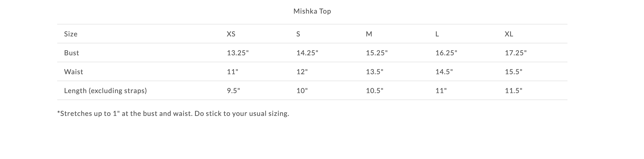Click the 17.25" bust value for XL
The width and height of the screenshot is (644, 159).
(x=516, y=53)
